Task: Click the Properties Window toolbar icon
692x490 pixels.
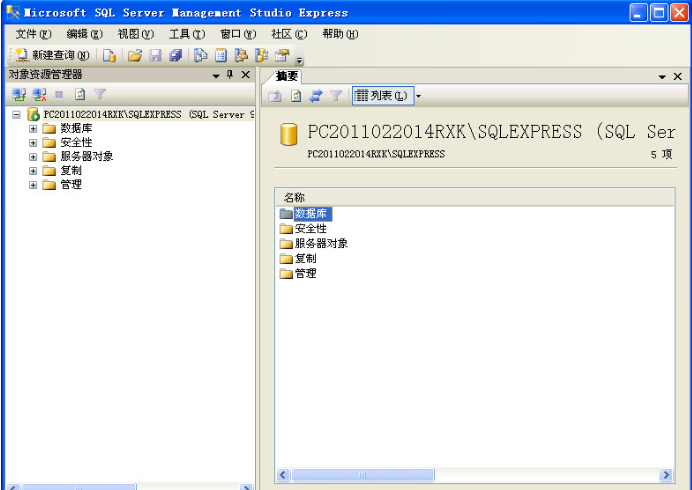Action: (x=282, y=55)
